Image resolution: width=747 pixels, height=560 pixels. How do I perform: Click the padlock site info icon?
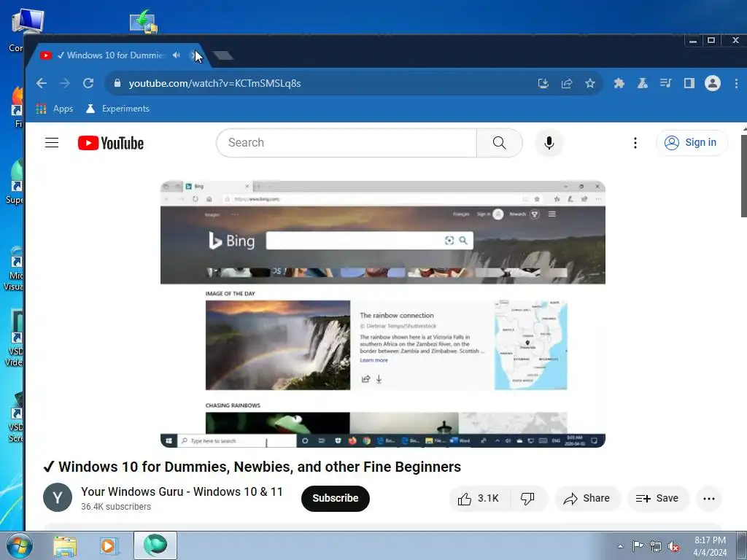tap(117, 83)
